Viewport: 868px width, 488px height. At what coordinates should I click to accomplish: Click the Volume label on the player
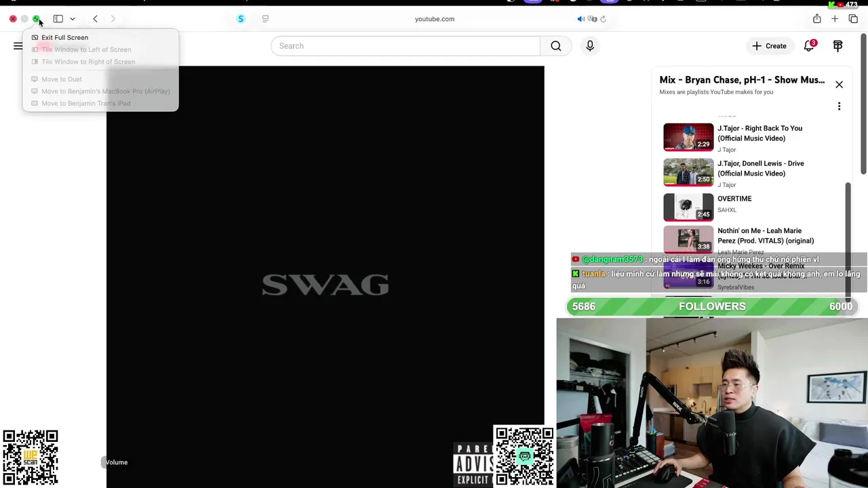pyautogui.click(x=116, y=462)
